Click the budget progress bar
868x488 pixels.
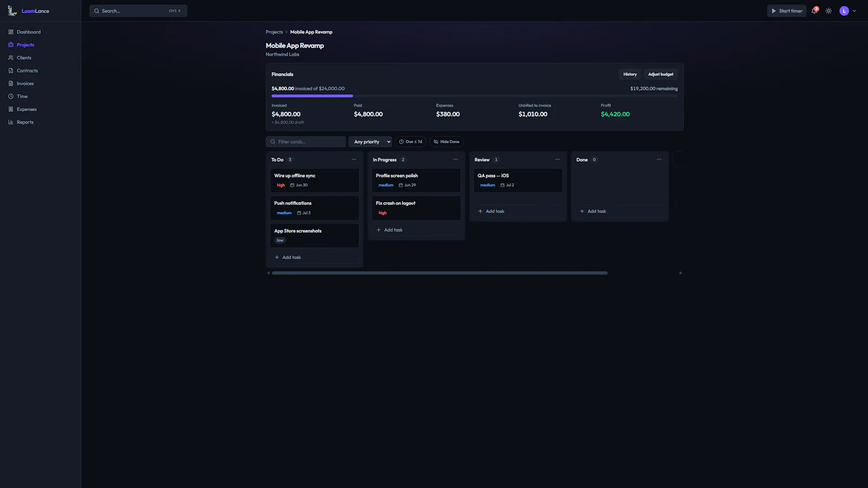(475, 96)
